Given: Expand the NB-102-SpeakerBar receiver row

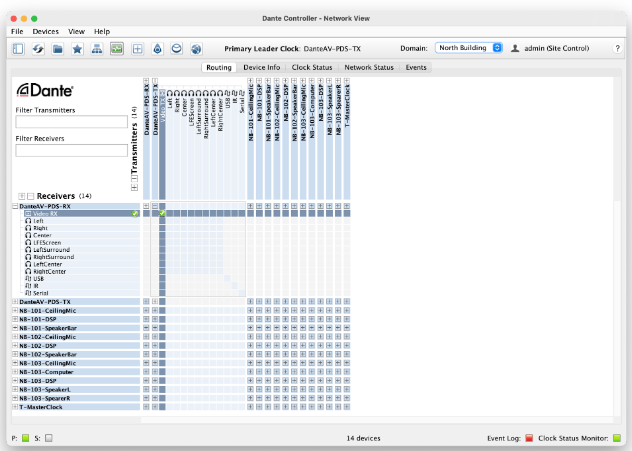Looking at the screenshot, I should pyautogui.click(x=15, y=354).
